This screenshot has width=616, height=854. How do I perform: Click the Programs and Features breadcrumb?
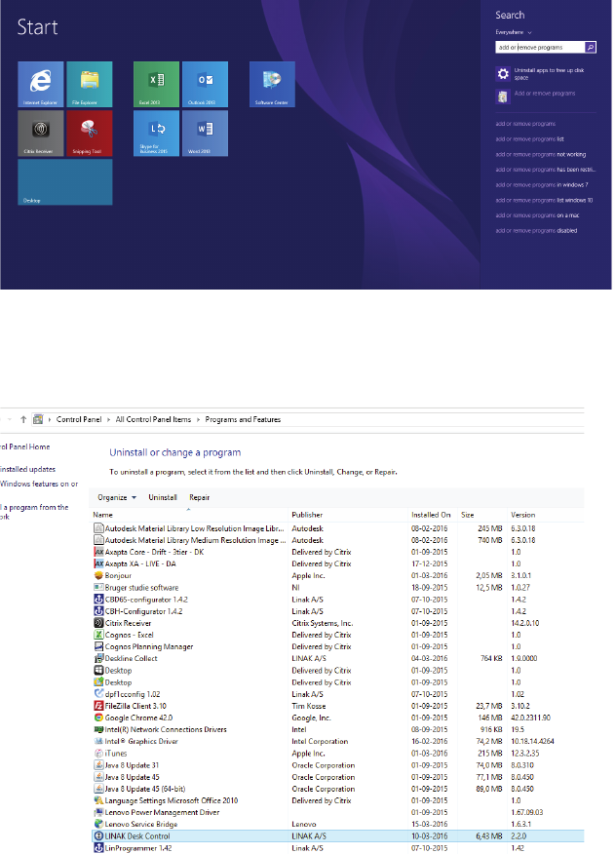click(243, 419)
